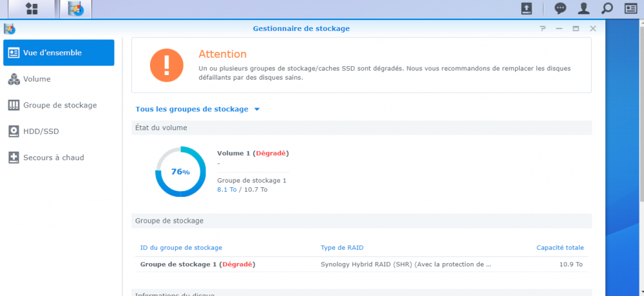Open the upload queue icon in top bar

[x=526, y=9]
